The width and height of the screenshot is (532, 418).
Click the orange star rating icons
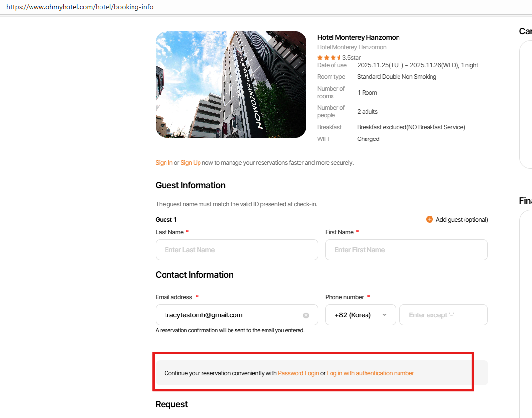329,58
